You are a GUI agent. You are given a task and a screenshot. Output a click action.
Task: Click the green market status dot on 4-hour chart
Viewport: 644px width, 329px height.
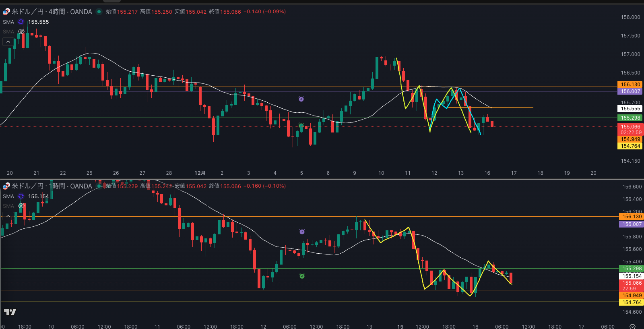[99, 12]
